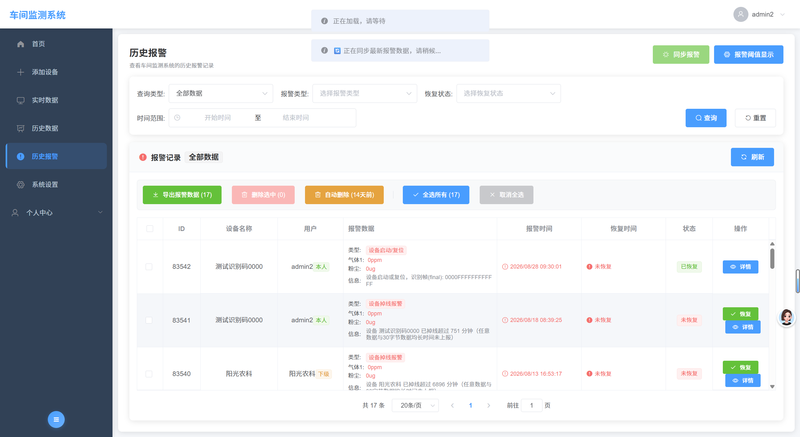Click the clock icon in the 时间范围 field

[x=177, y=118]
